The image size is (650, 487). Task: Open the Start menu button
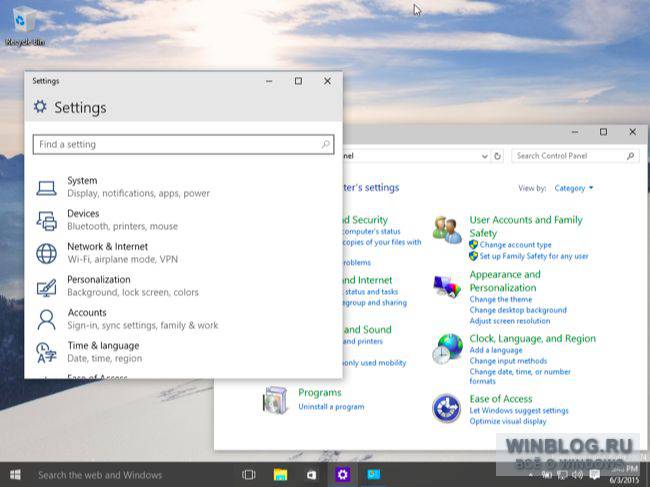(x=15, y=475)
